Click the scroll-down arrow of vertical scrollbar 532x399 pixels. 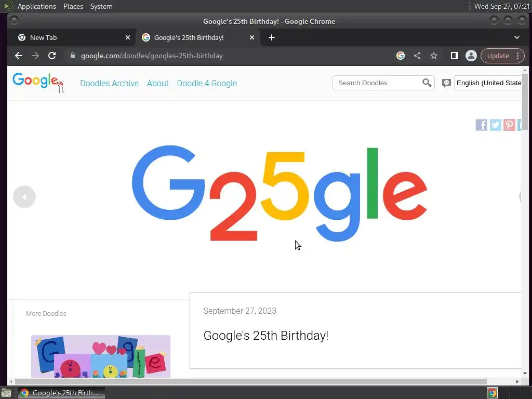525,373
